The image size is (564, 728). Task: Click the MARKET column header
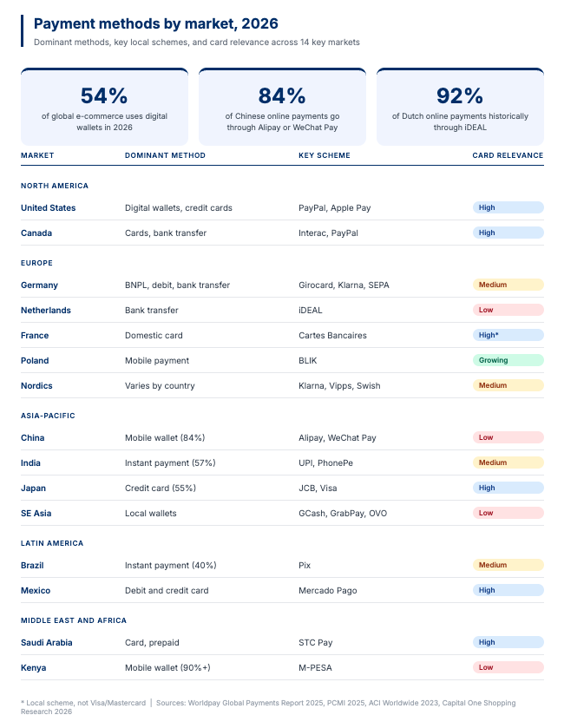pos(37,156)
